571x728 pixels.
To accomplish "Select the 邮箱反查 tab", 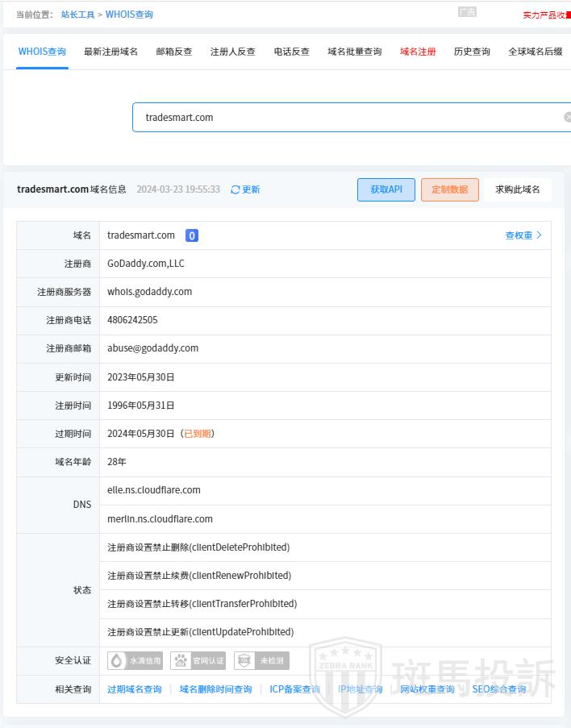I will click(x=174, y=52).
